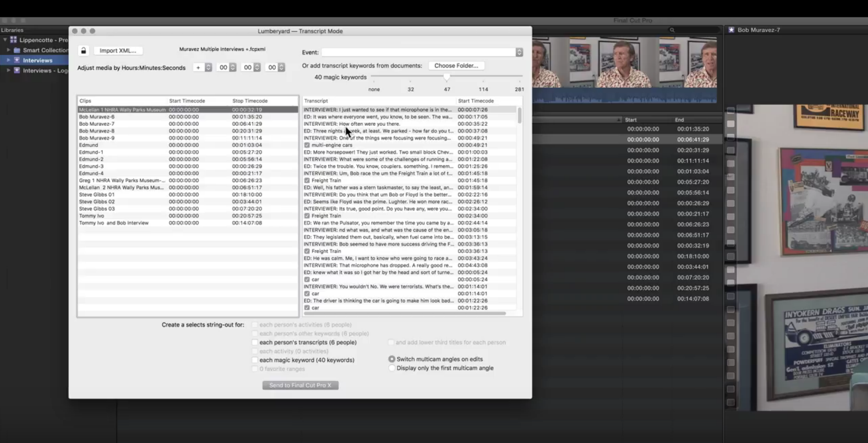
Task: Select Display only the first multicam angle
Action: (392, 368)
